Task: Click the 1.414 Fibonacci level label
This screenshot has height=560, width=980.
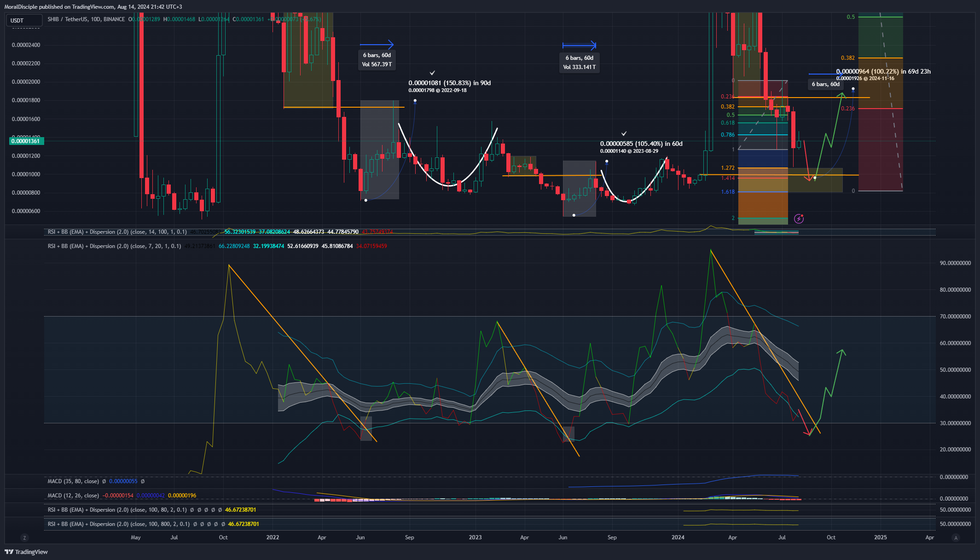Action: 728,178
